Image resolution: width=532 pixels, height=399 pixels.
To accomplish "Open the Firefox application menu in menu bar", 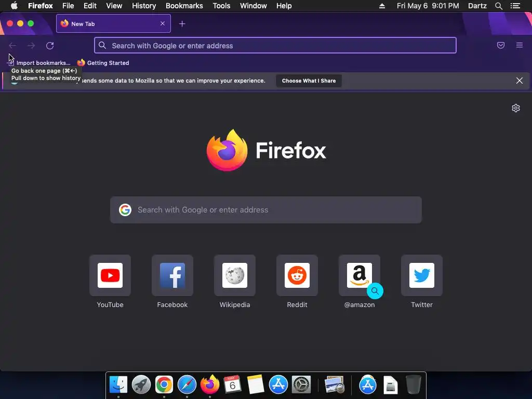I will [x=41, y=6].
